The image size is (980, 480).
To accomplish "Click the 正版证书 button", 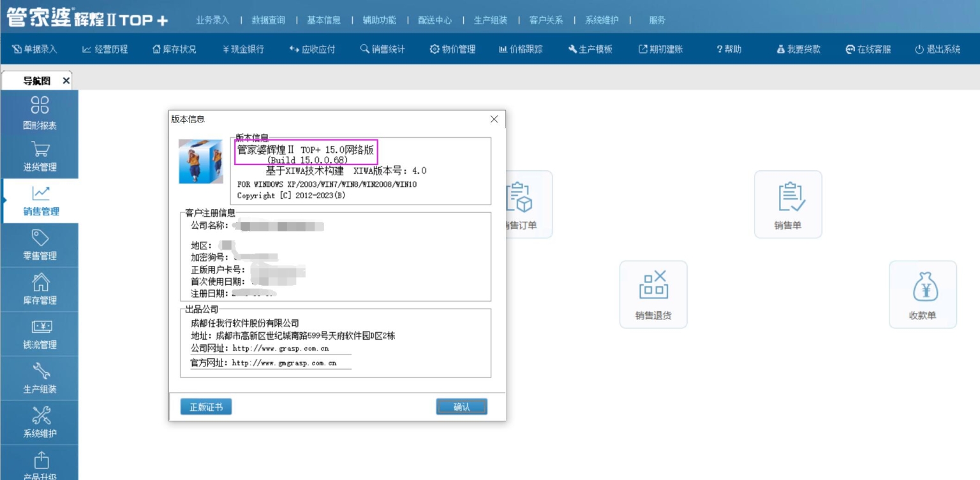I will pyautogui.click(x=205, y=406).
